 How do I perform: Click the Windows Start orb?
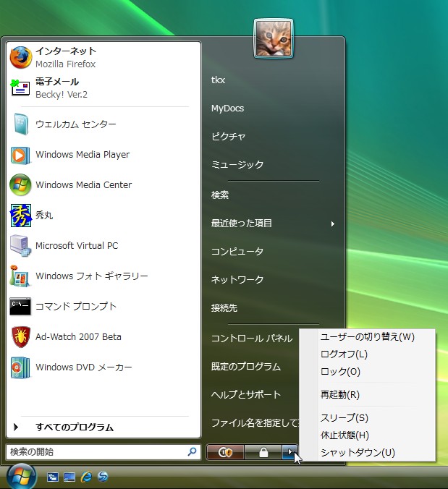coord(22,476)
